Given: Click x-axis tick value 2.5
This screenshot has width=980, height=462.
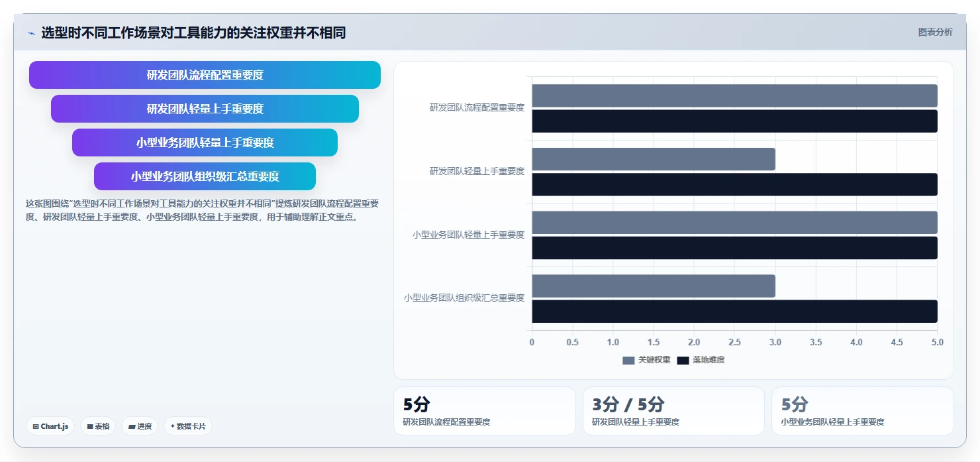Looking at the screenshot, I should [734, 342].
